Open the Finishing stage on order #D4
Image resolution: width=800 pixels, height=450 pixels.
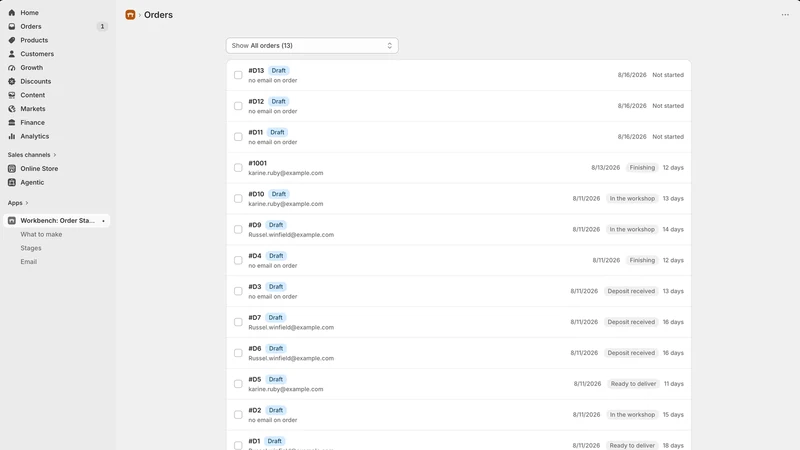click(642, 260)
